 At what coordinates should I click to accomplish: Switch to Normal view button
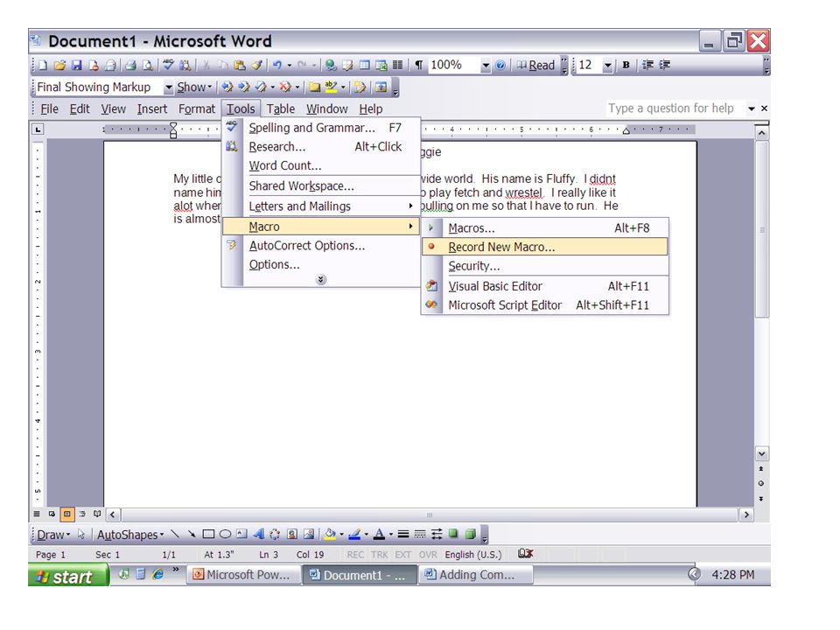click(x=37, y=514)
